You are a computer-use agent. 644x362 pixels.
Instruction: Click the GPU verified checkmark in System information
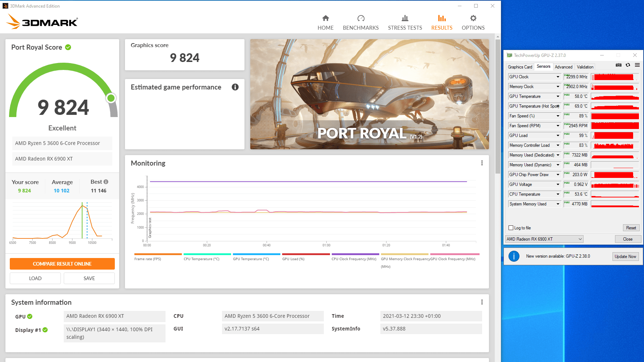[30, 316]
